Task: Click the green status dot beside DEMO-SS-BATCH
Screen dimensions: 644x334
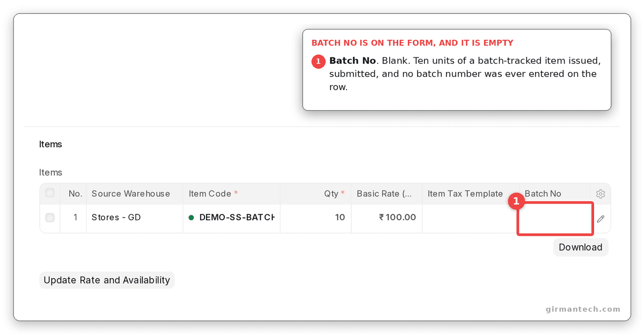Action: (x=191, y=217)
